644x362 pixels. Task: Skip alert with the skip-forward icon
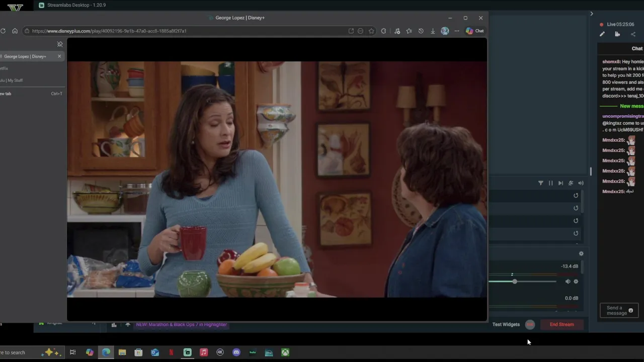(560, 183)
